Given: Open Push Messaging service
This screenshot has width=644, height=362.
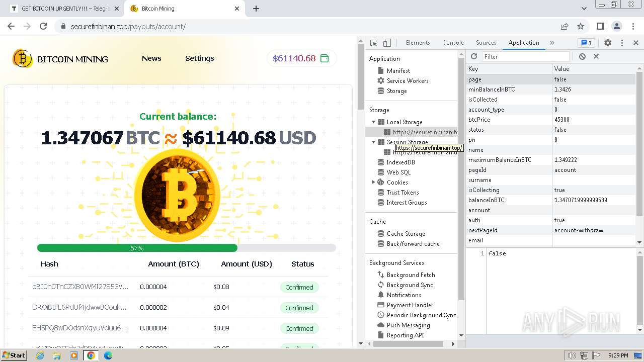Looking at the screenshot, I should pos(408,325).
